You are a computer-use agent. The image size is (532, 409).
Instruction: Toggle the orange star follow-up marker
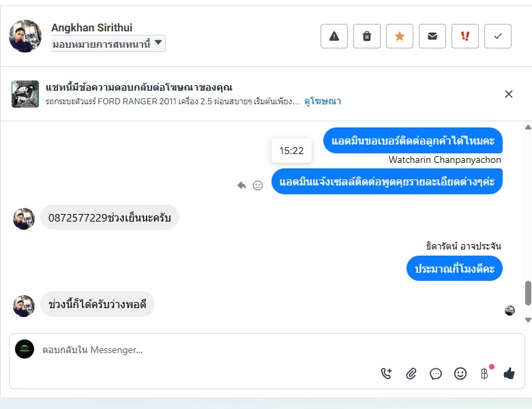coord(399,36)
